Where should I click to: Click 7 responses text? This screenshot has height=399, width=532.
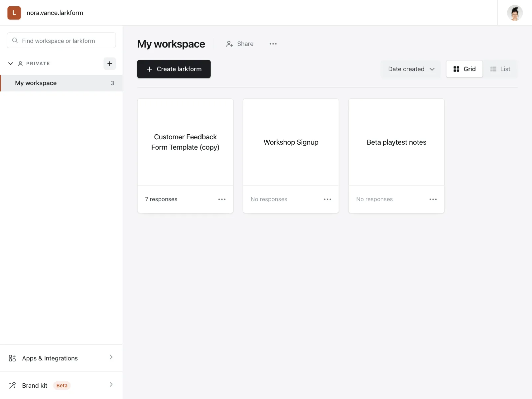[x=161, y=199]
